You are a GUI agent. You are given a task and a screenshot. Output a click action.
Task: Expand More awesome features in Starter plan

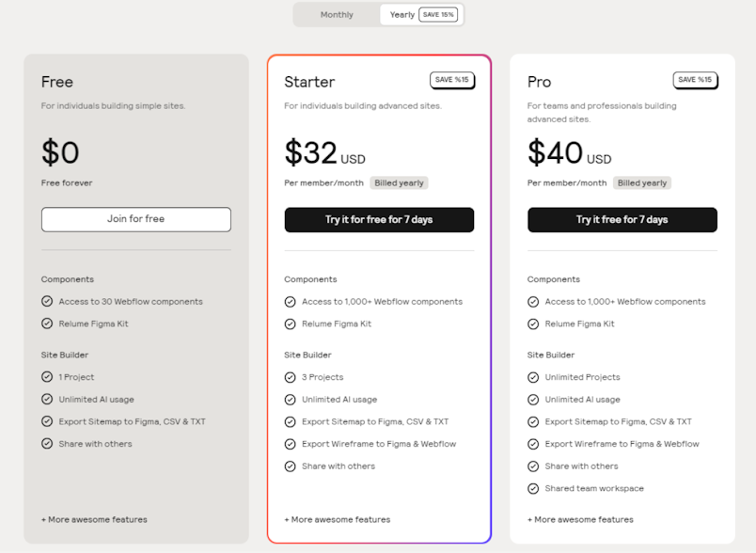point(337,519)
